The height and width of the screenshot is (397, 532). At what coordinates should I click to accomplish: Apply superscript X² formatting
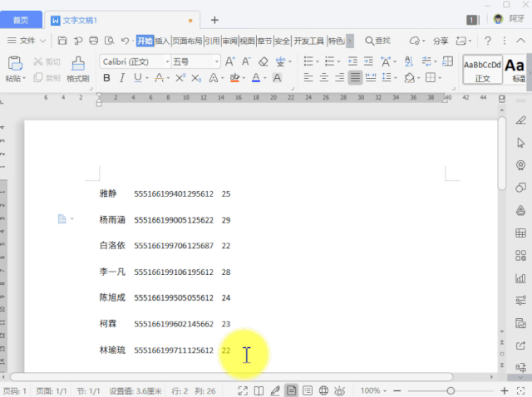pyautogui.click(x=180, y=78)
